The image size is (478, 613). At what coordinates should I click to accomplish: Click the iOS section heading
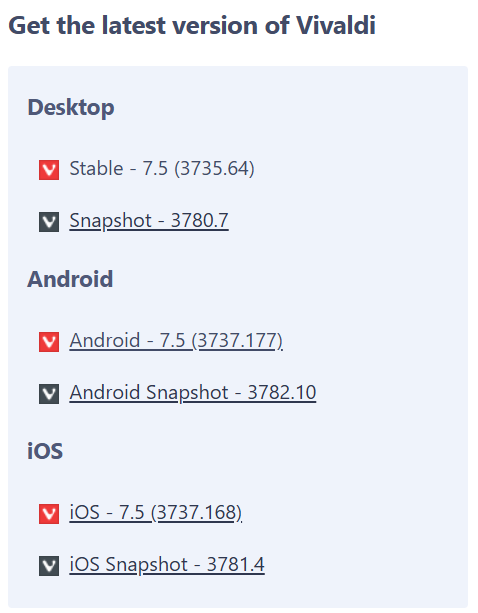pos(45,451)
